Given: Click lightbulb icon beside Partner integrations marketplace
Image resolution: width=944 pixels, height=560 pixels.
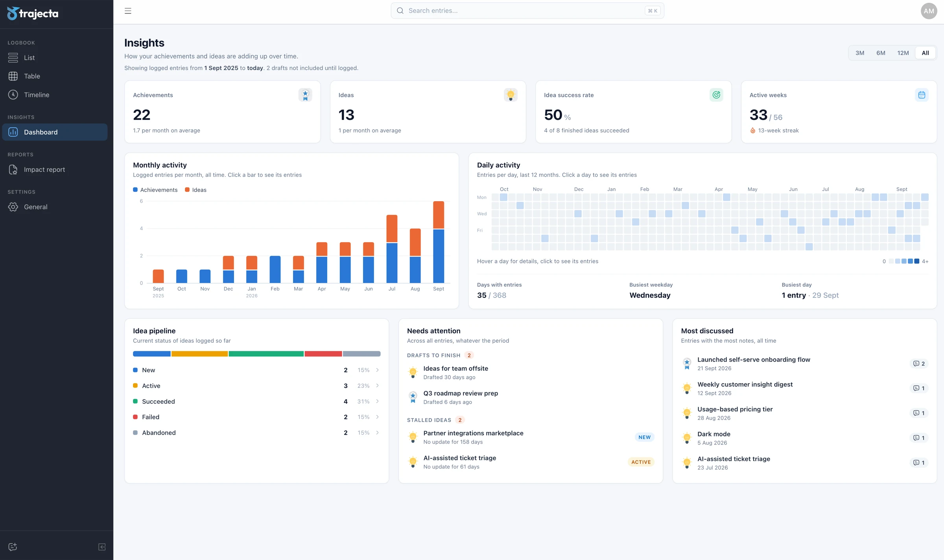Looking at the screenshot, I should 413,437.
